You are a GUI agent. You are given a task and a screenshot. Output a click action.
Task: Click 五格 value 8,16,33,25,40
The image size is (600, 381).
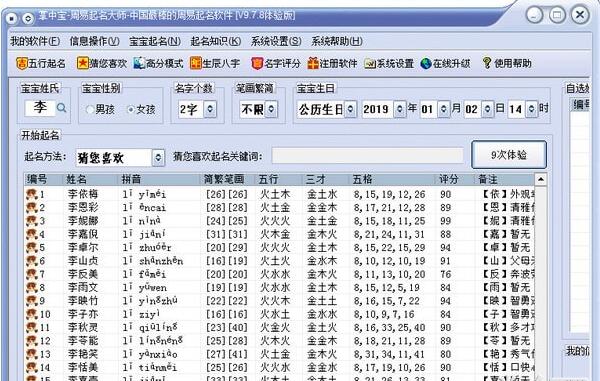pos(389,328)
